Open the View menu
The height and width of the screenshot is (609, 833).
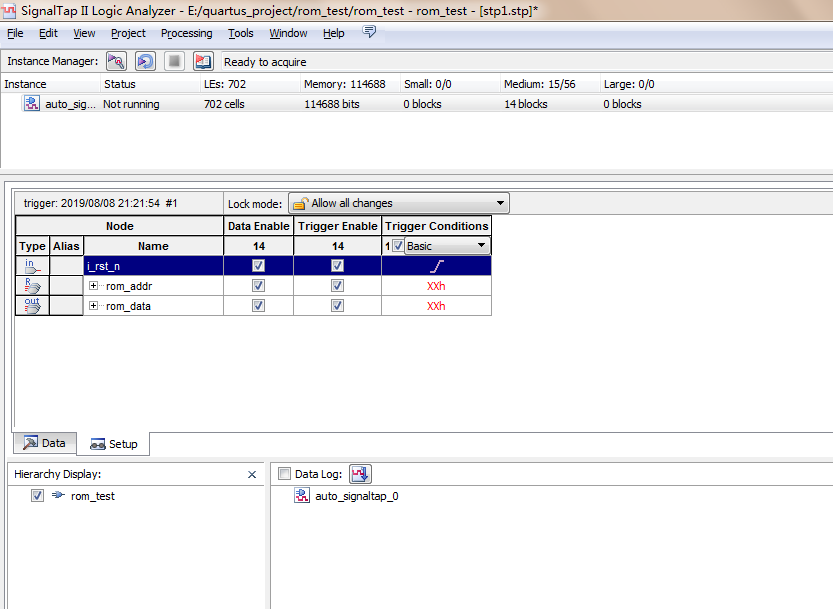pyautogui.click(x=84, y=33)
